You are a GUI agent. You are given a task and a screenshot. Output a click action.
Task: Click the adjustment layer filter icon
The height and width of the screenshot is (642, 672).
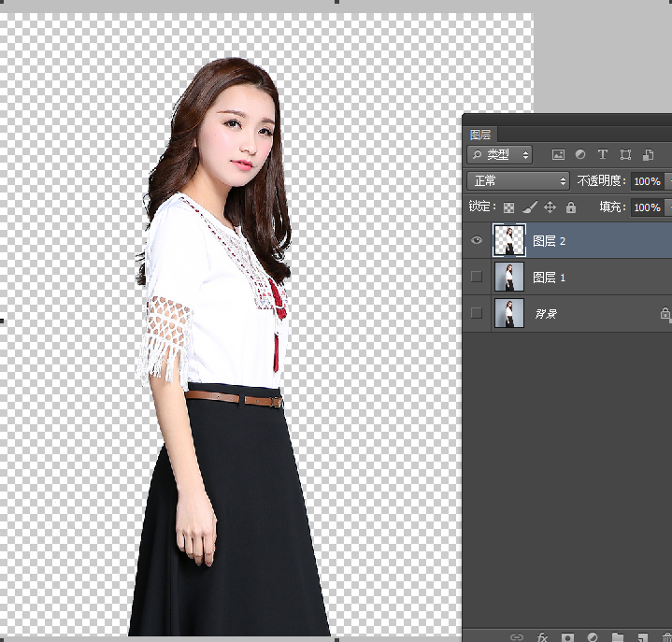tap(579, 155)
